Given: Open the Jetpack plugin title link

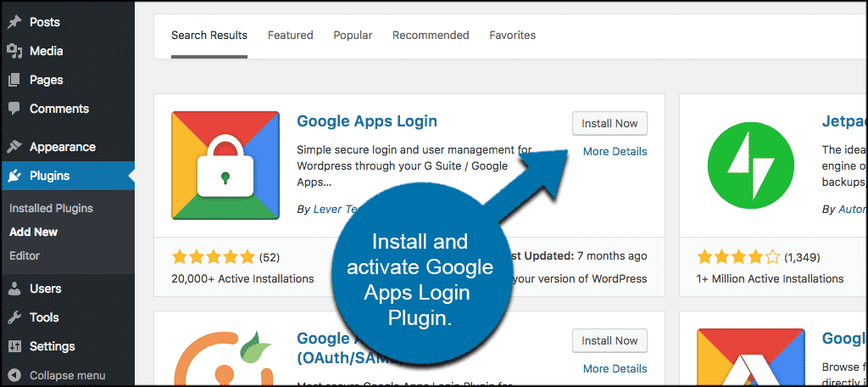Looking at the screenshot, I should click(845, 121).
